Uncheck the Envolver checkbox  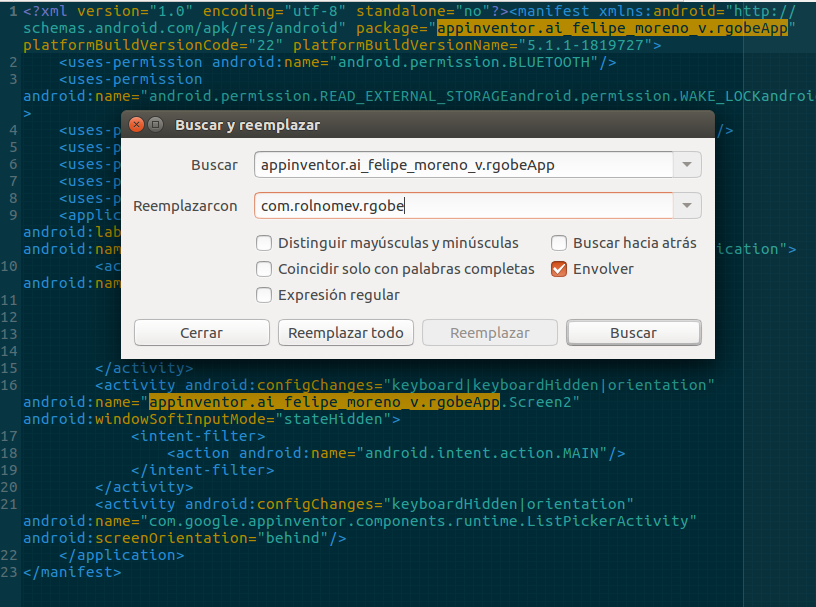click(559, 269)
